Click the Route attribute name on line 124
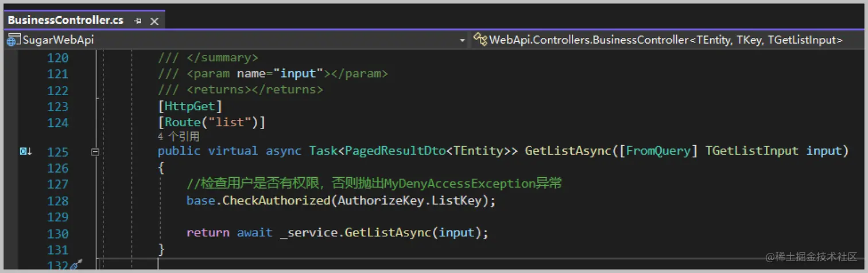The image size is (868, 273). tap(183, 122)
